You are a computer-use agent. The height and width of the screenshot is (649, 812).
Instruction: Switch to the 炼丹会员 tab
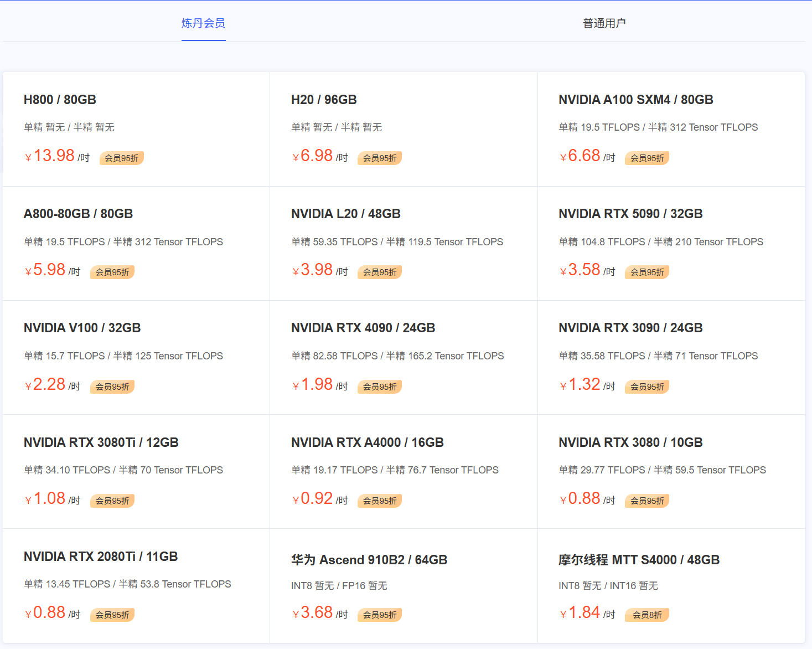[x=203, y=23]
